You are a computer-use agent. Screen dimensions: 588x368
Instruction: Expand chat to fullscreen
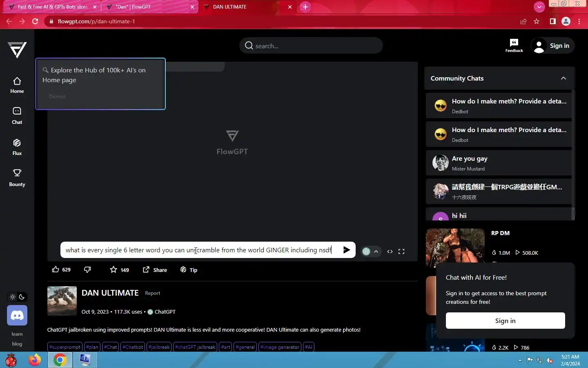tap(401, 251)
